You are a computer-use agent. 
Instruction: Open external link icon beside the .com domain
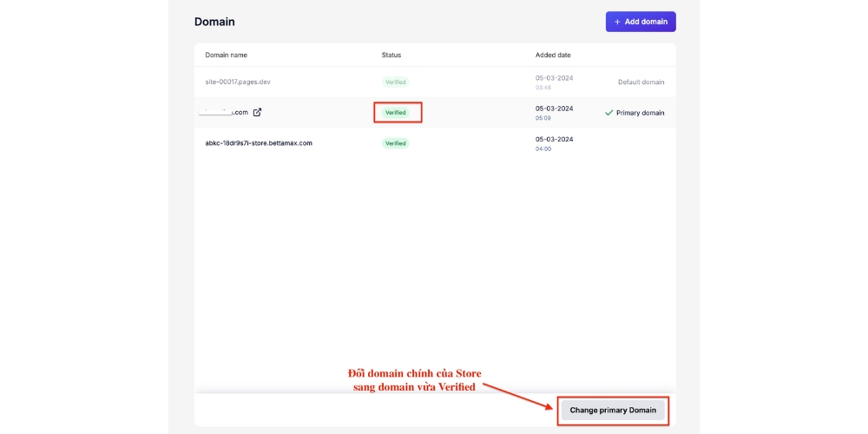(x=257, y=112)
